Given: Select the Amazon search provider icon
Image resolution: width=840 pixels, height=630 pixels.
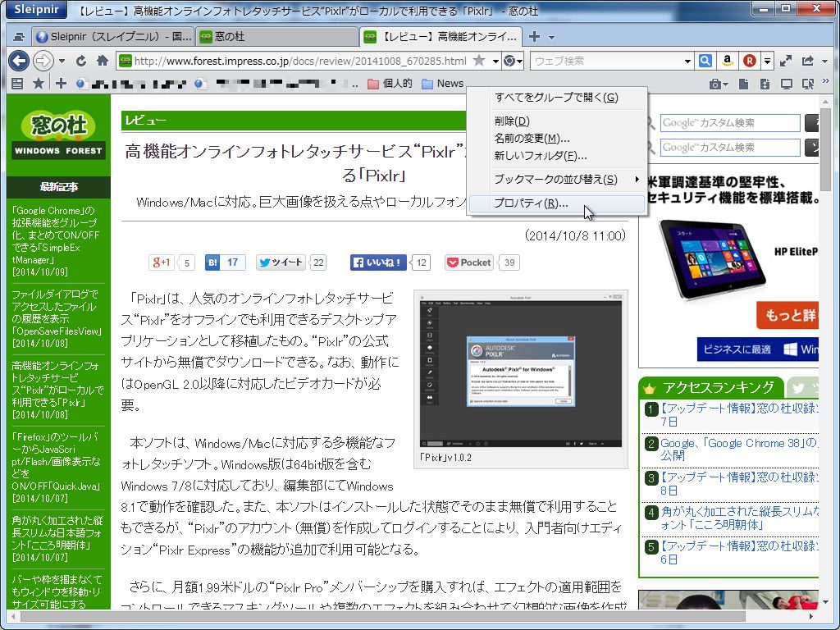Looking at the screenshot, I should point(727,61).
